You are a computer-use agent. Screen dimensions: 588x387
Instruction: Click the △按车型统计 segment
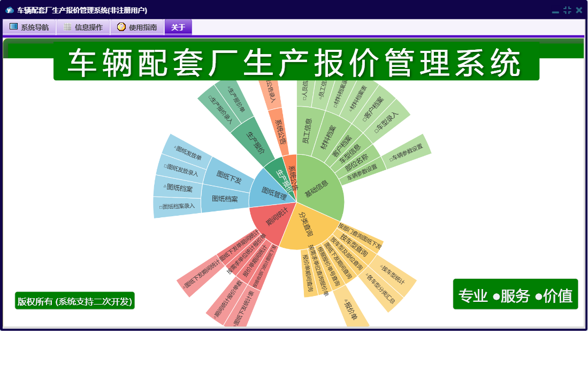393,275
